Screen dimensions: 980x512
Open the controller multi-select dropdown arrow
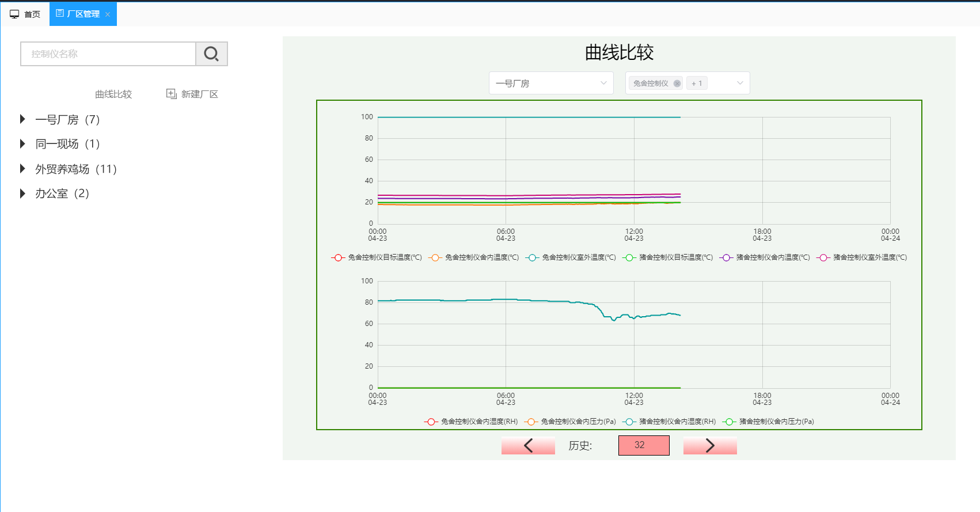tap(740, 83)
